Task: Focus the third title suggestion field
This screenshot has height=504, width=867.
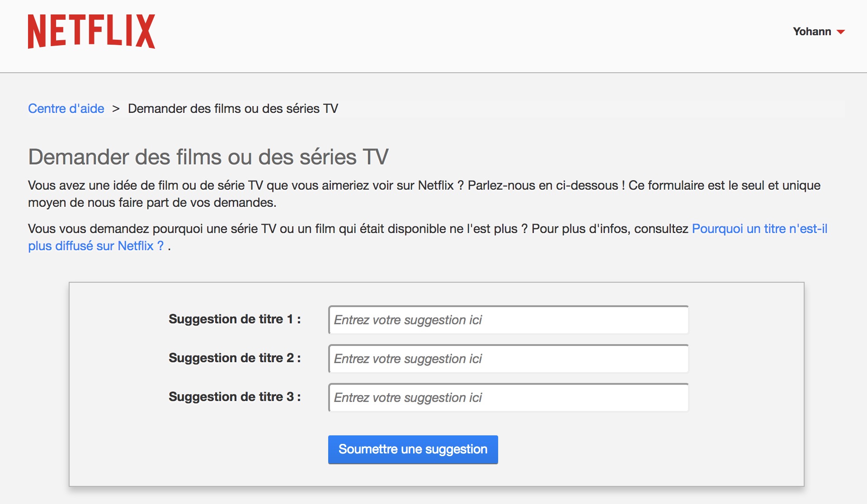Action: [x=508, y=397]
